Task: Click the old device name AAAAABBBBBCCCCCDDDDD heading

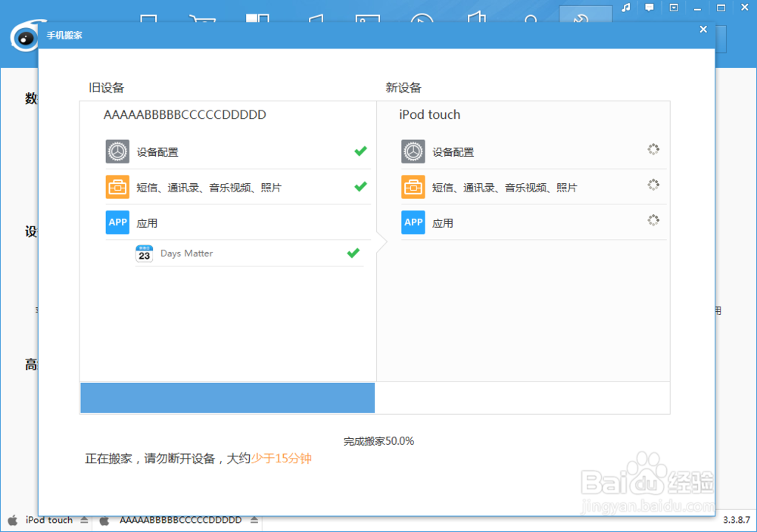Action: click(x=185, y=114)
